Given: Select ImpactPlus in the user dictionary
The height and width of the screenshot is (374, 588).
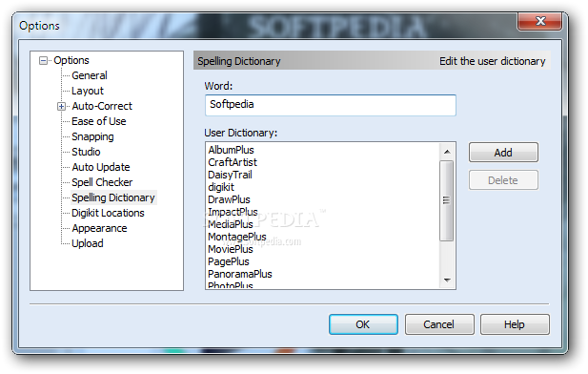Looking at the screenshot, I should coord(233,212).
